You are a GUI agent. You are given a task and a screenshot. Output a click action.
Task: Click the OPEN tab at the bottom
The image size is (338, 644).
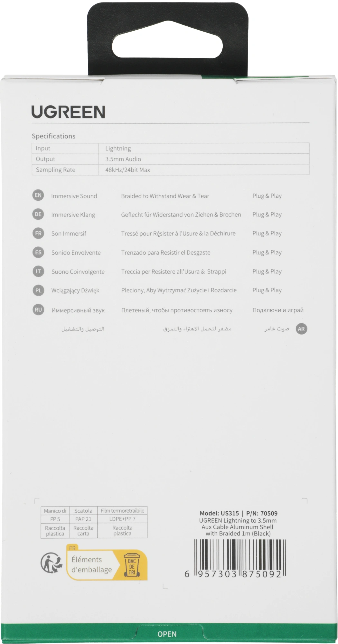click(x=167, y=634)
